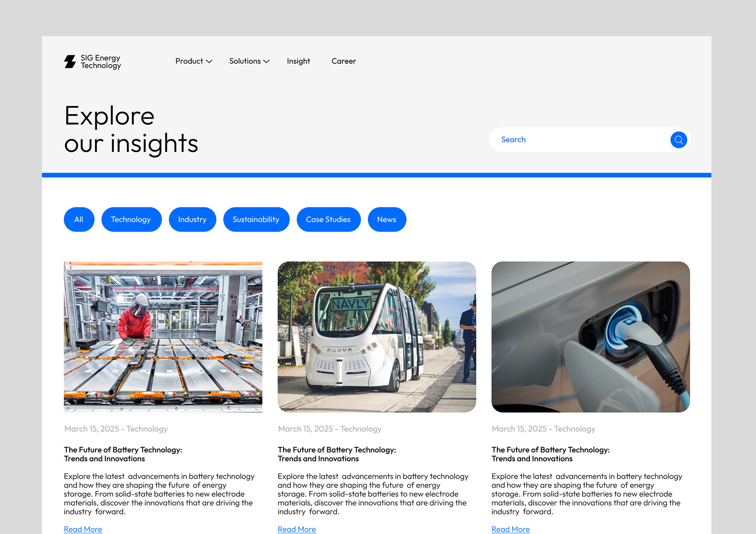Click Read More under the shuttle article

click(x=297, y=529)
